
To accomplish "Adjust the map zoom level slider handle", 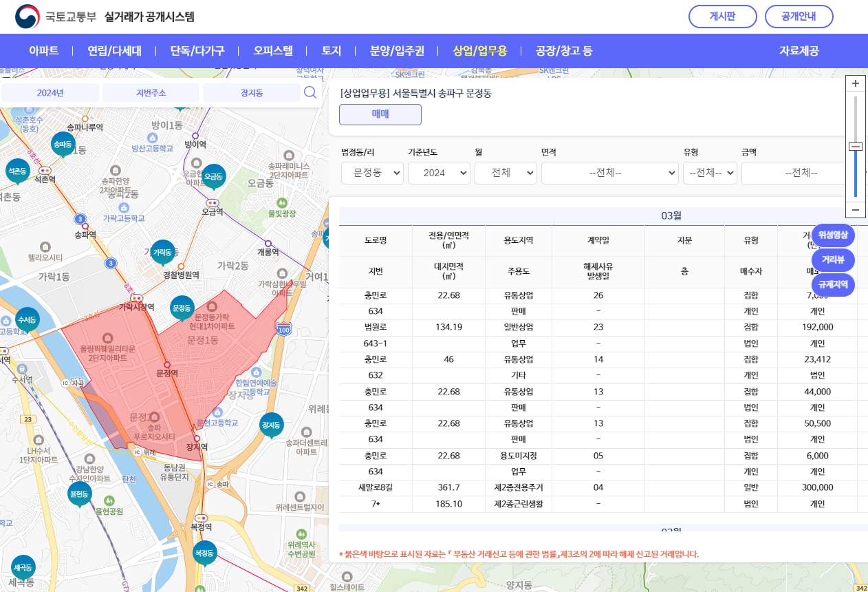I will click(856, 146).
